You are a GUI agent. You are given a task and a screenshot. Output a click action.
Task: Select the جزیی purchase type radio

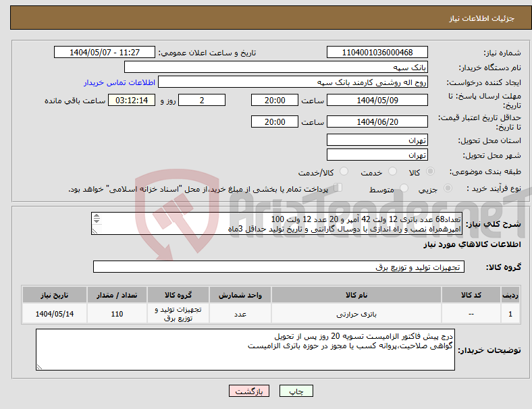pyautogui.click(x=448, y=188)
